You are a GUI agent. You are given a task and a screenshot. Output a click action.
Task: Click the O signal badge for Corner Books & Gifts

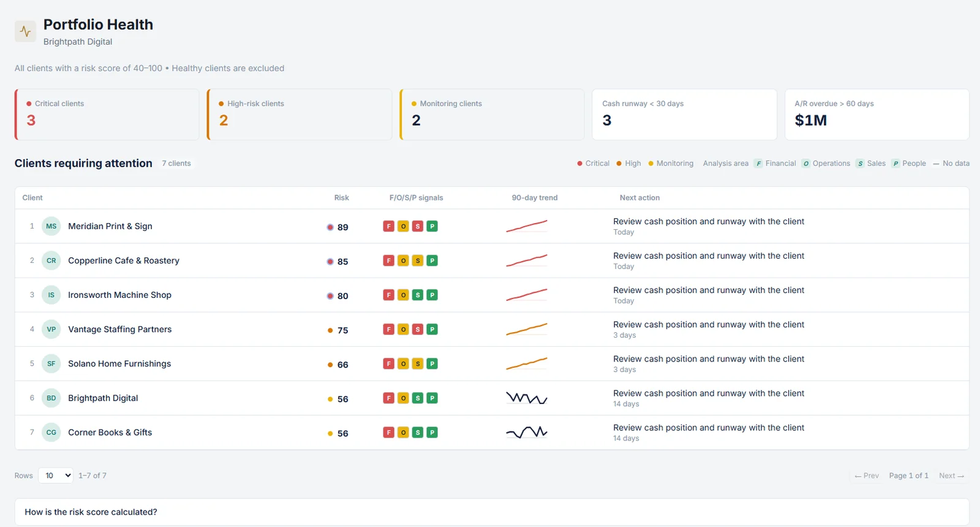[x=403, y=432]
